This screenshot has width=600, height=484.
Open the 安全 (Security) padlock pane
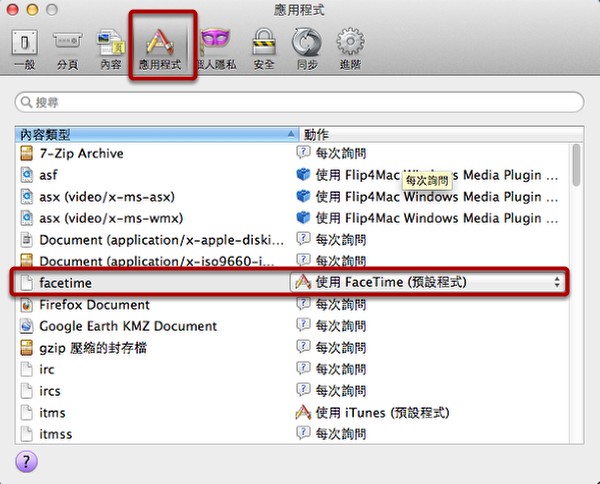coord(264,49)
